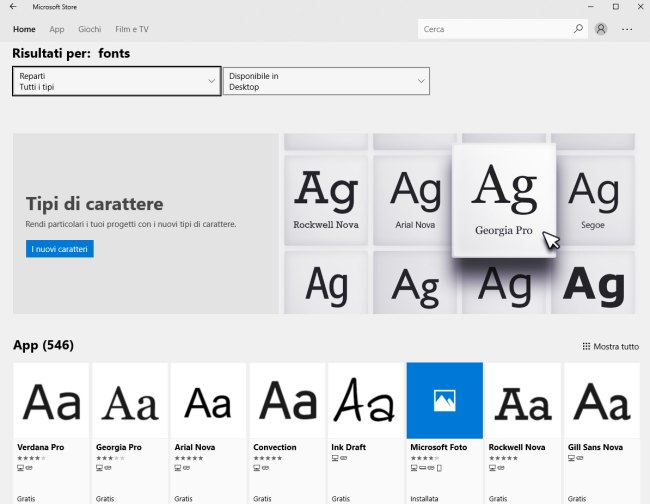Click the Arial Nova app title
The height and width of the screenshot is (504, 650).
(x=195, y=447)
